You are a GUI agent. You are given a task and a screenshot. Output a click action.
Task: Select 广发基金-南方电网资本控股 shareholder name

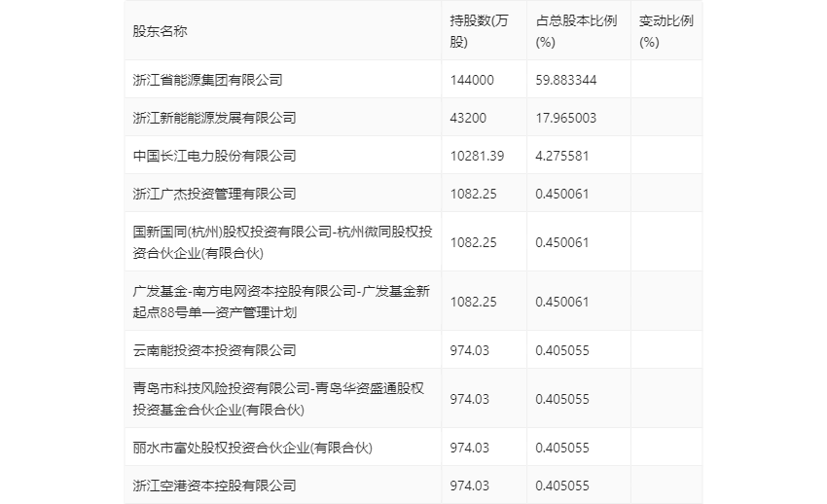(281, 302)
